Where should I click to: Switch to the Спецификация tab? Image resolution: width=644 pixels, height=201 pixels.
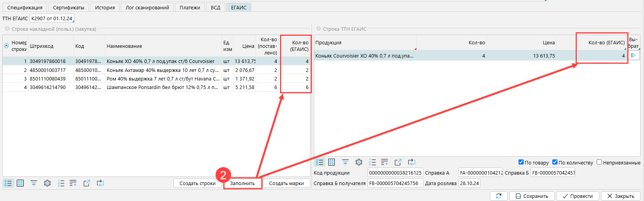(25, 7)
